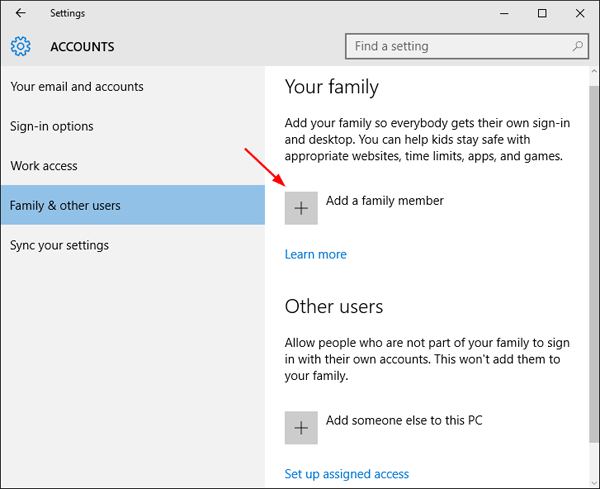Click the Accounts gear icon
The width and height of the screenshot is (600, 489).
(21, 47)
